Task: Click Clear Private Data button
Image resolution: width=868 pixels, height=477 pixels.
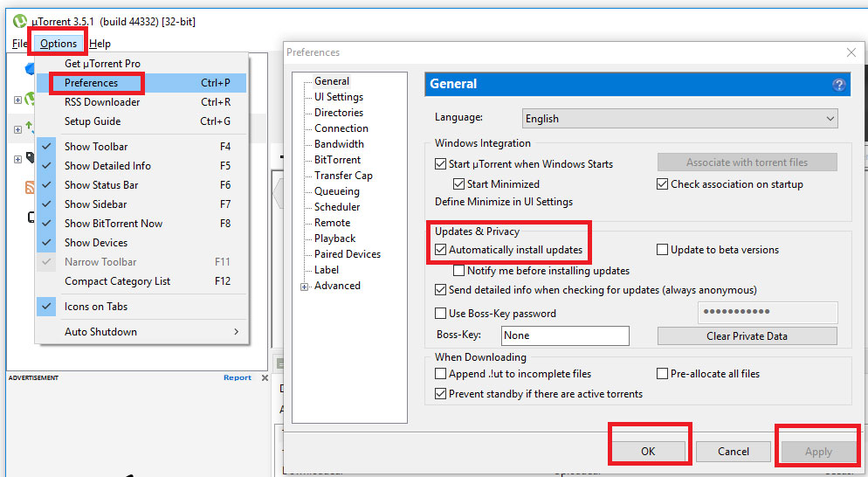Action: (747, 336)
